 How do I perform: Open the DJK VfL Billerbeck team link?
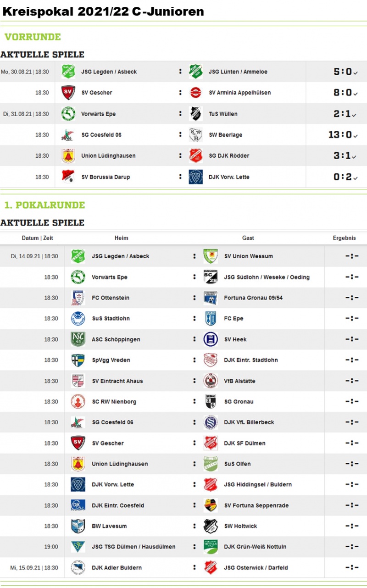coord(249,422)
